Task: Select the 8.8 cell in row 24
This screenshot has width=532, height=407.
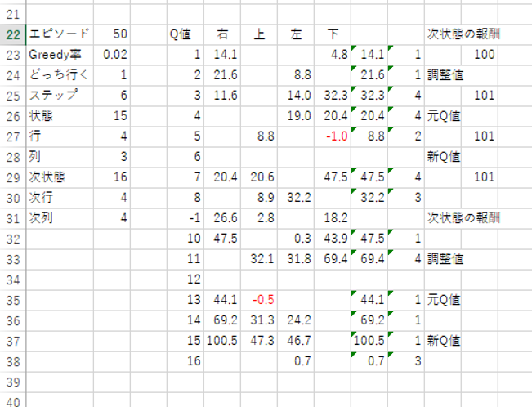Action: pos(296,75)
